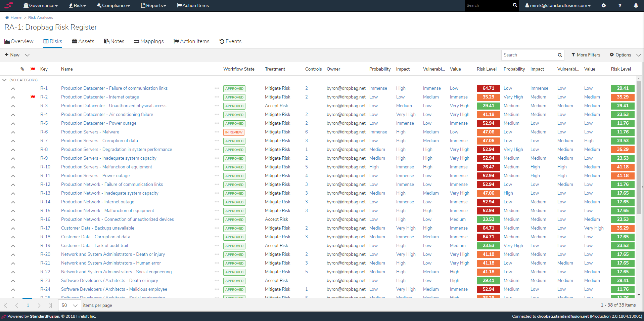Click the StandardFusion logo icon

9,5
